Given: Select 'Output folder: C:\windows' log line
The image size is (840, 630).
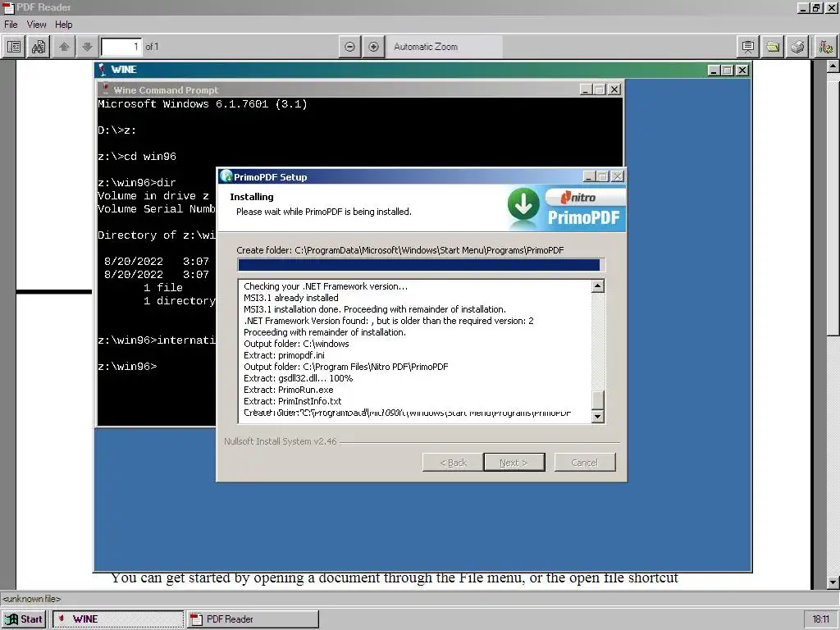Looking at the screenshot, I should point(296,344).
